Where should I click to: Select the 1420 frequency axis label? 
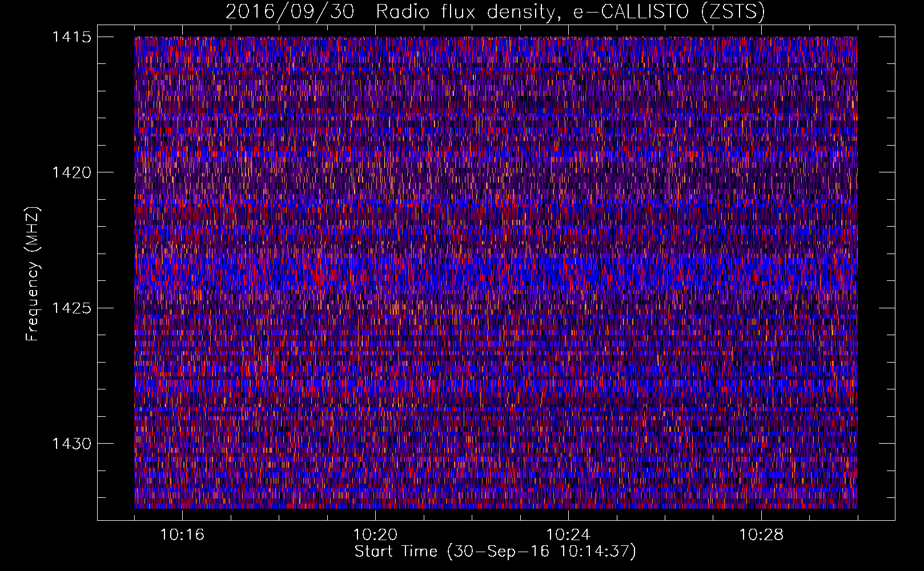point(71,172)
